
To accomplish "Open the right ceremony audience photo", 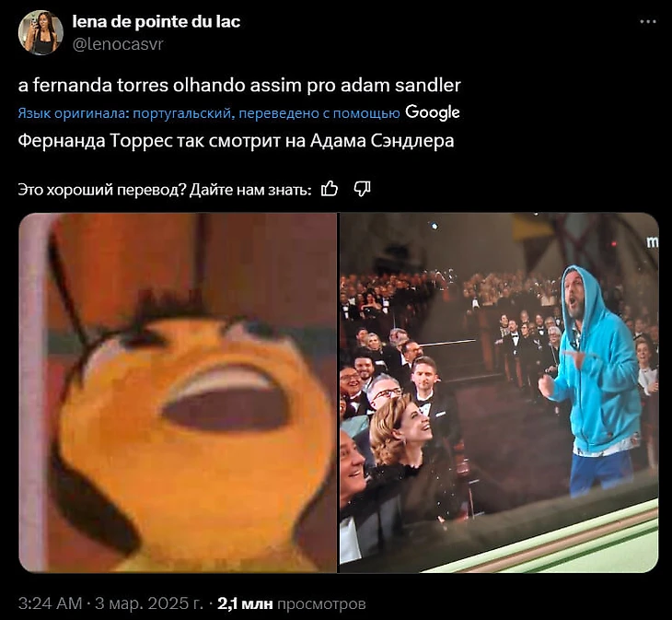I will pos(499,392).
